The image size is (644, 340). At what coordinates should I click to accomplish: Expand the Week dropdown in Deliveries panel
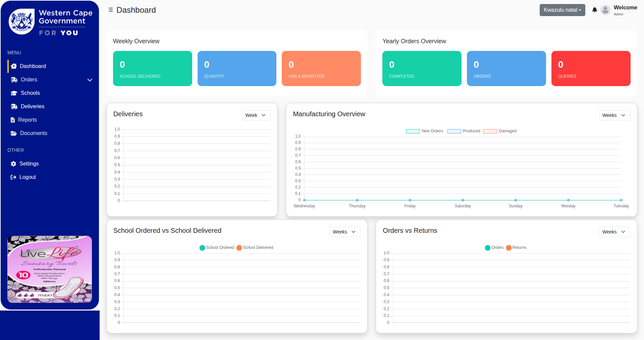tap(256, 115)
